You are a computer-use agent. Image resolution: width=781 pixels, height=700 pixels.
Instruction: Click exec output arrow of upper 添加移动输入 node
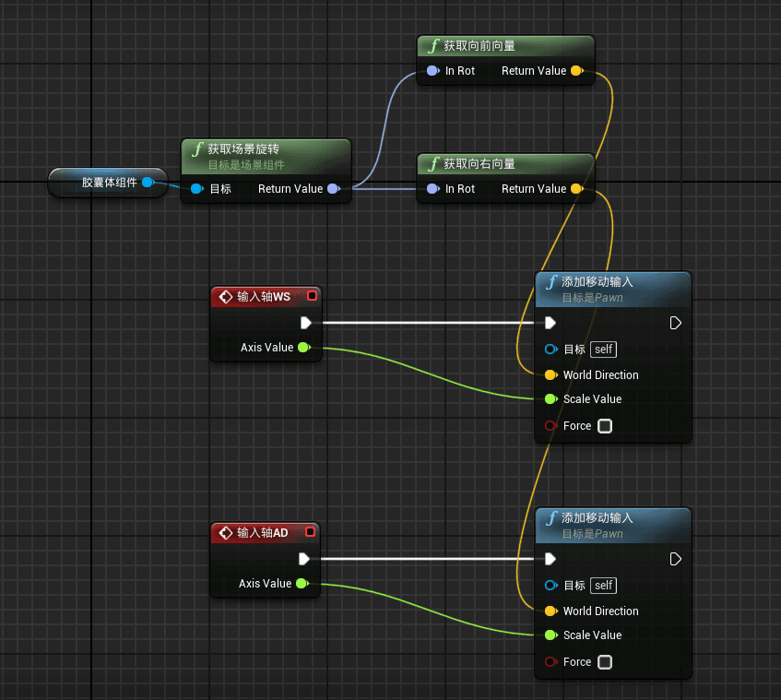click(x=676, y=323)
